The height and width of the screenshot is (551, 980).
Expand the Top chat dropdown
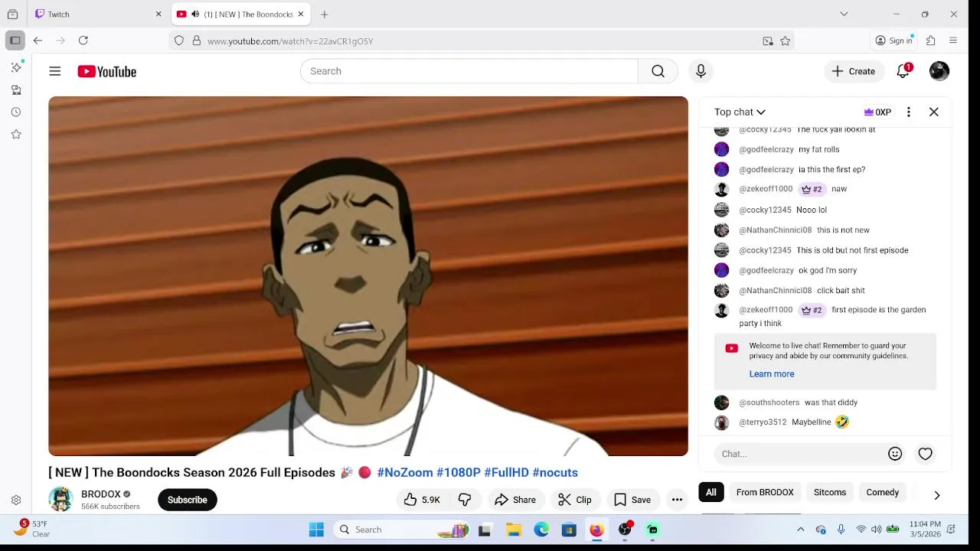(740, 112)
